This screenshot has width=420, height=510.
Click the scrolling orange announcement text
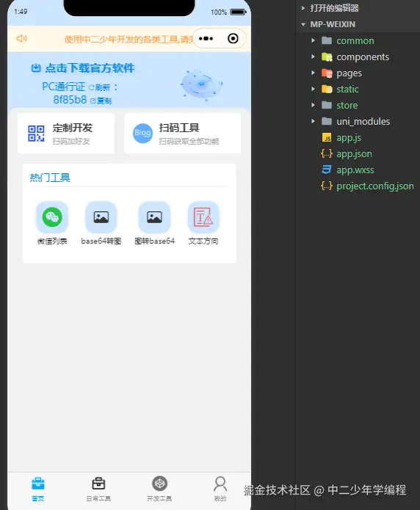pos(129,40)
